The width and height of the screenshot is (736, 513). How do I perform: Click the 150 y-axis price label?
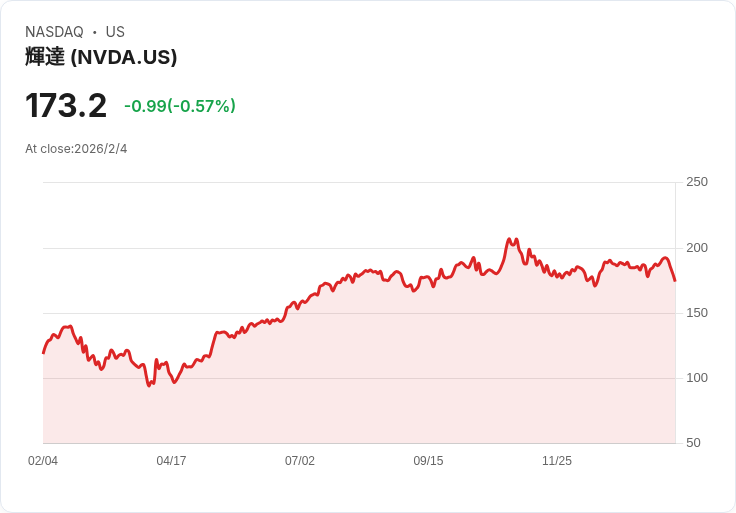pyautogui.click(x=696, y=313)
